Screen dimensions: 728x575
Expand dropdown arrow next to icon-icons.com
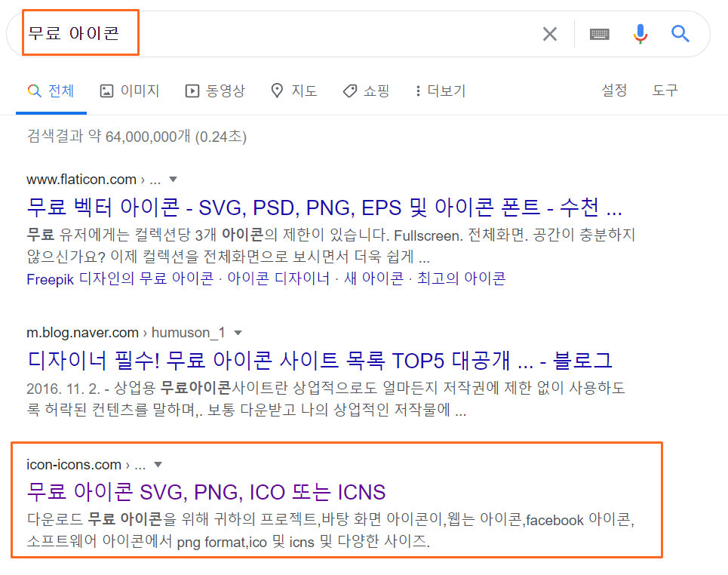(x=158, y=465)
